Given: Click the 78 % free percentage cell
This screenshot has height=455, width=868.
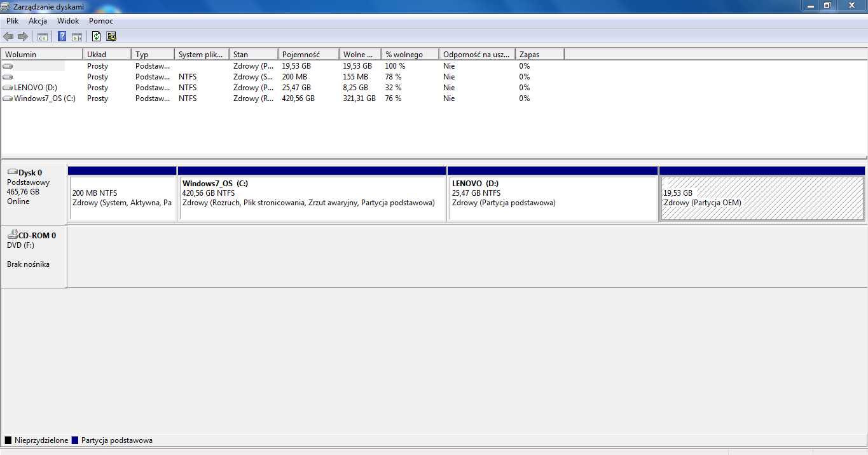Looking at the screenshot, I should pos(393,77).
